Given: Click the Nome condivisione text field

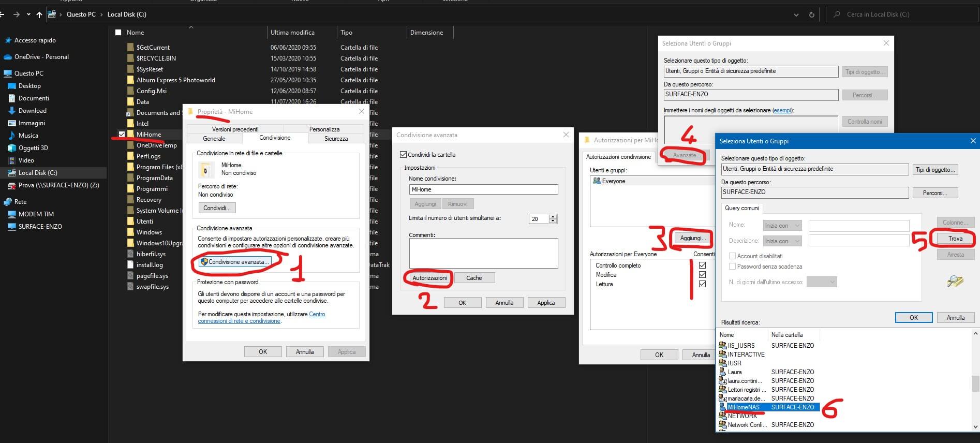Looking at the screenshot, I should coord(483,189).
